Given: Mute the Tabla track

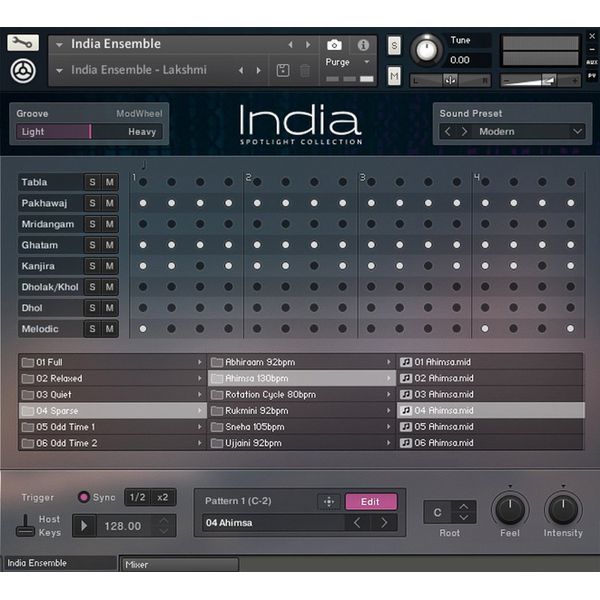Looking at the screenshot, I should [x=110, y=182].
